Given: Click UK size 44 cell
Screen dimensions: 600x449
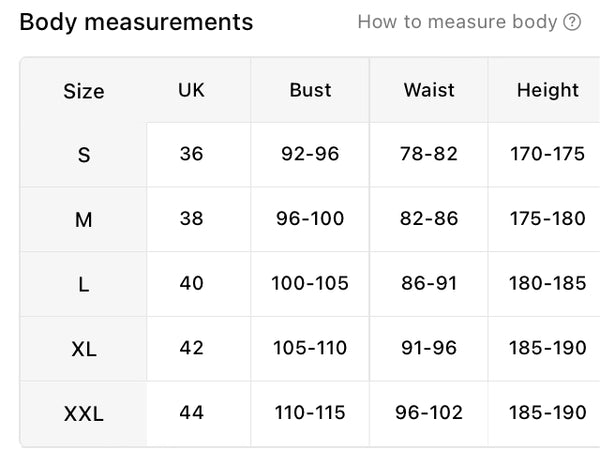Looking at the screenshot, I should pos(191,413).
